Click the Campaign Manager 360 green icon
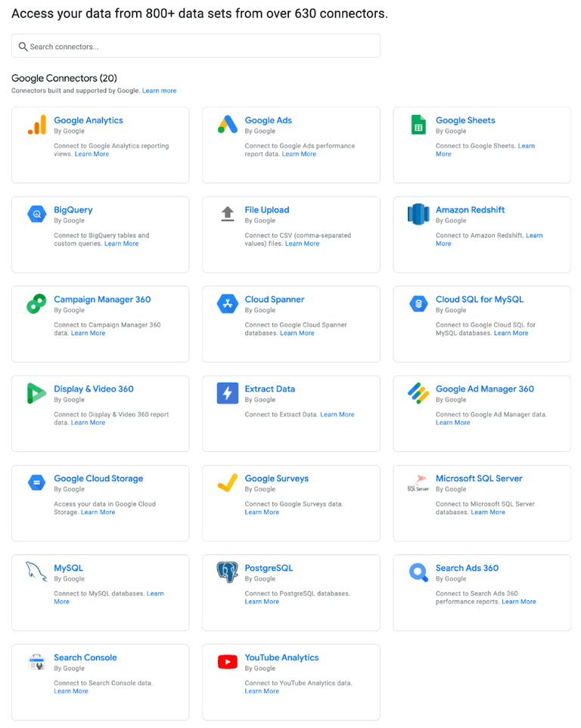Screen dimensions: 581x728 36,304
